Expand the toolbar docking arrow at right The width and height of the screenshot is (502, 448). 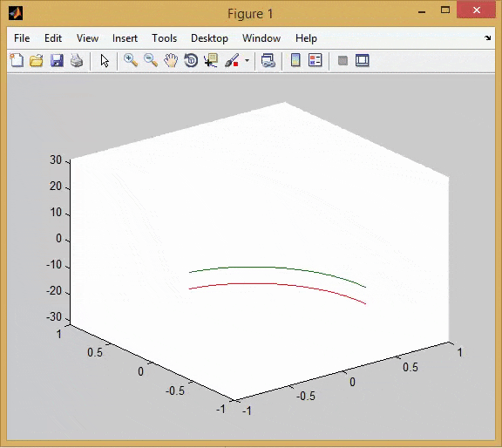pyautogui.click(x=487, y=37)
